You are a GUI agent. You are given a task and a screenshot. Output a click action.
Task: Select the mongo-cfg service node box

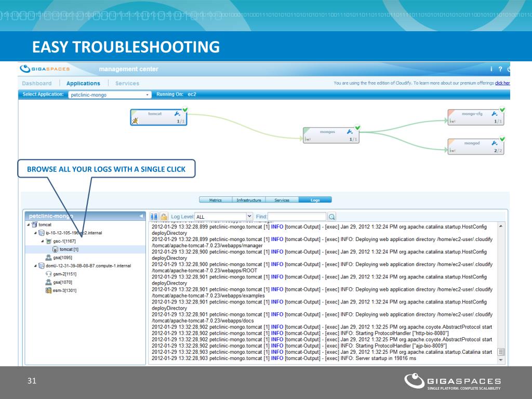[476, 117]
